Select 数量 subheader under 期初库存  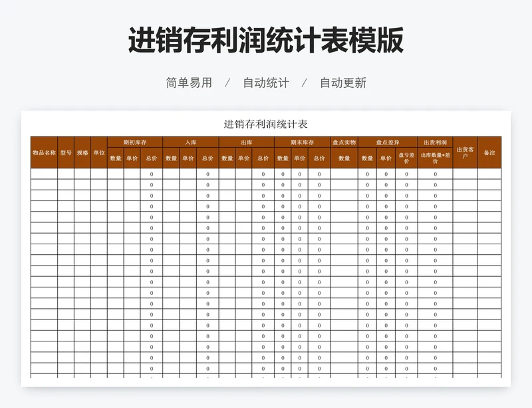[116, 158]
